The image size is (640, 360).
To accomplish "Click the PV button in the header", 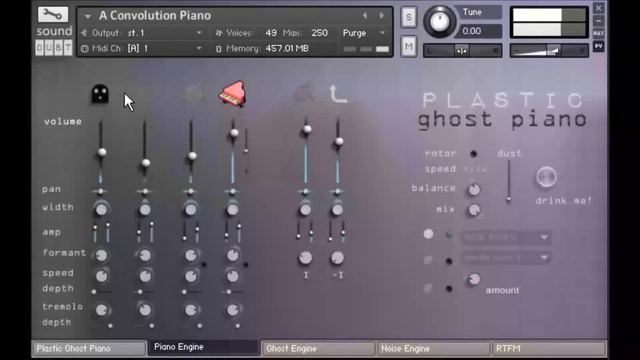I will tap(598, 46).
